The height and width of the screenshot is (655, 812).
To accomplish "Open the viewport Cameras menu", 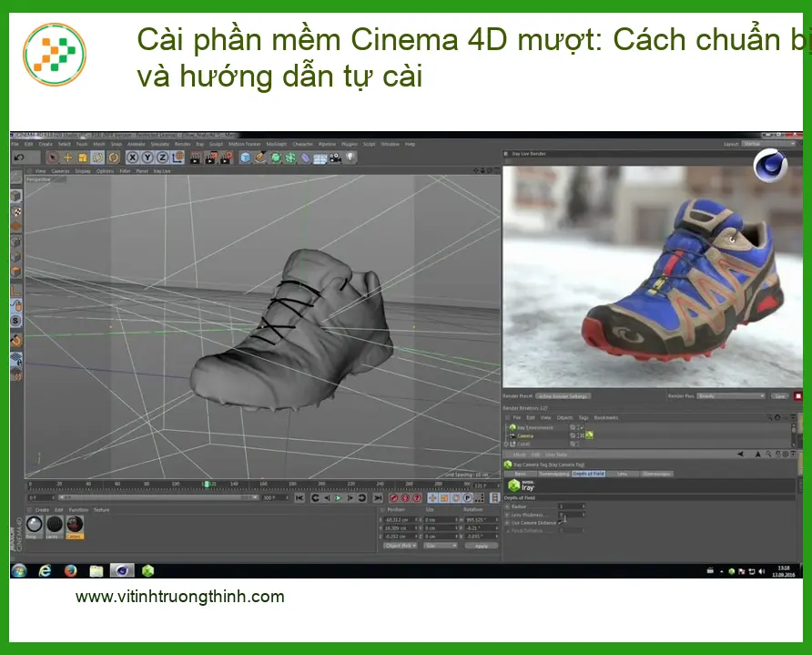I will (61, 171).
